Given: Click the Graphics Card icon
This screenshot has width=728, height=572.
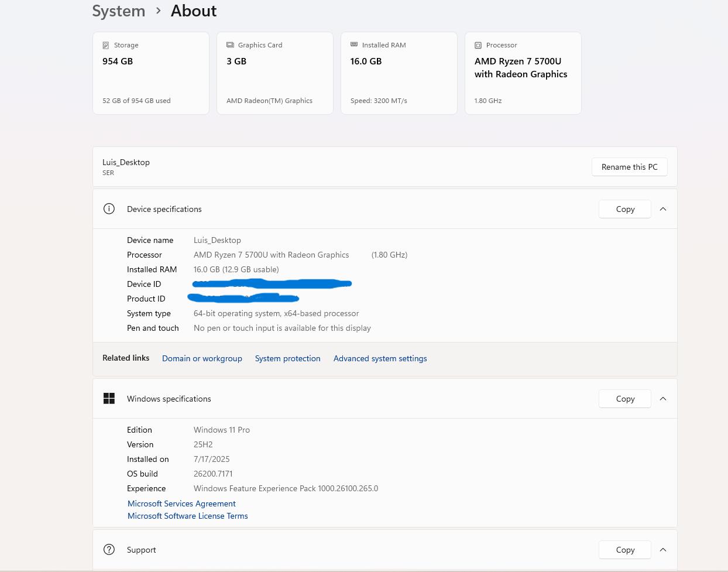Looking at the screenshot, I should 230,45.
